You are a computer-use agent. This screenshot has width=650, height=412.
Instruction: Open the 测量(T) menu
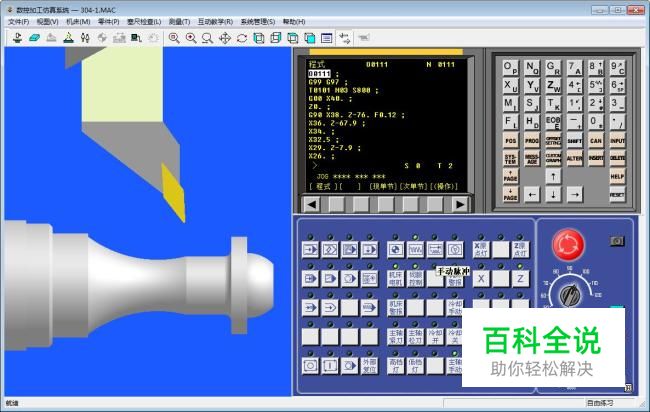click(x=179, y=22)
